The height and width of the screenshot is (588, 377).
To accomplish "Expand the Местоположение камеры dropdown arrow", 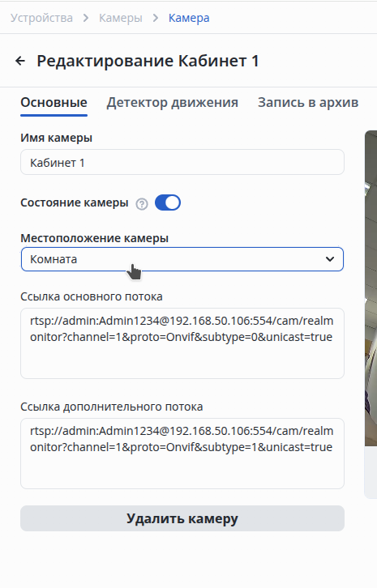I will pos(330,259).
